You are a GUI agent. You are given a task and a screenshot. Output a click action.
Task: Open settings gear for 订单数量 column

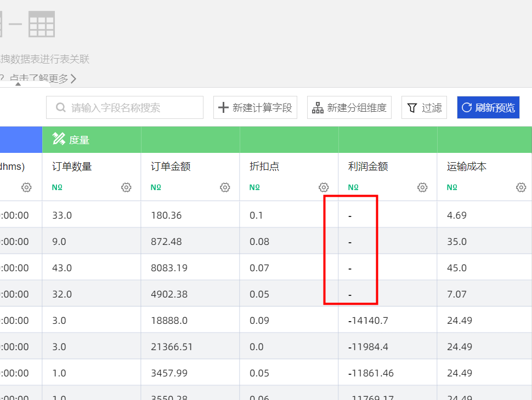[126, 187]
